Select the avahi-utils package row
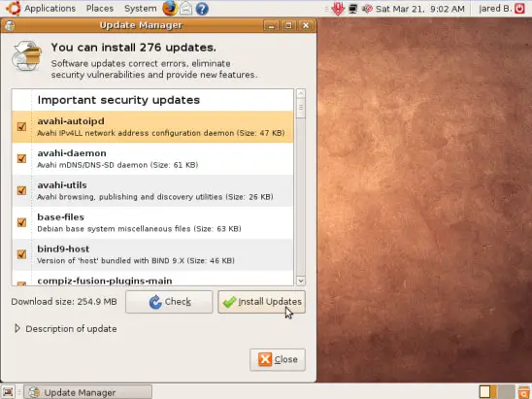 [x=152, y=190]
